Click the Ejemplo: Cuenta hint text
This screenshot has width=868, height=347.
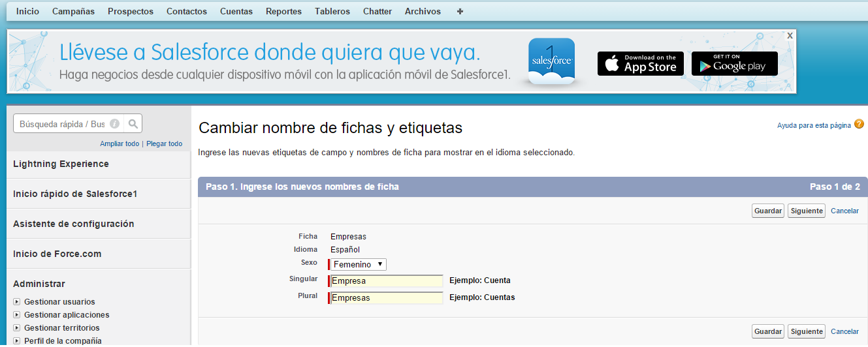pyautogui.click(x=480, y=280)
